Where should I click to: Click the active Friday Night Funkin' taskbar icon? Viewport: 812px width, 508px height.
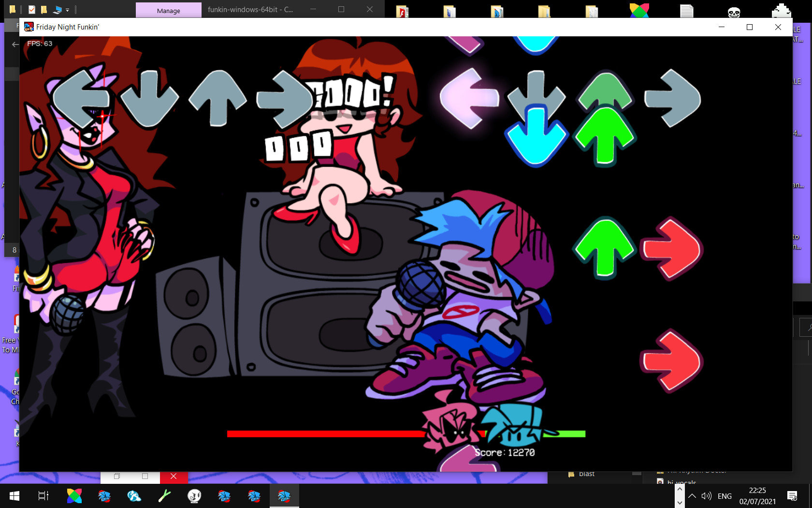click(284, 496)
